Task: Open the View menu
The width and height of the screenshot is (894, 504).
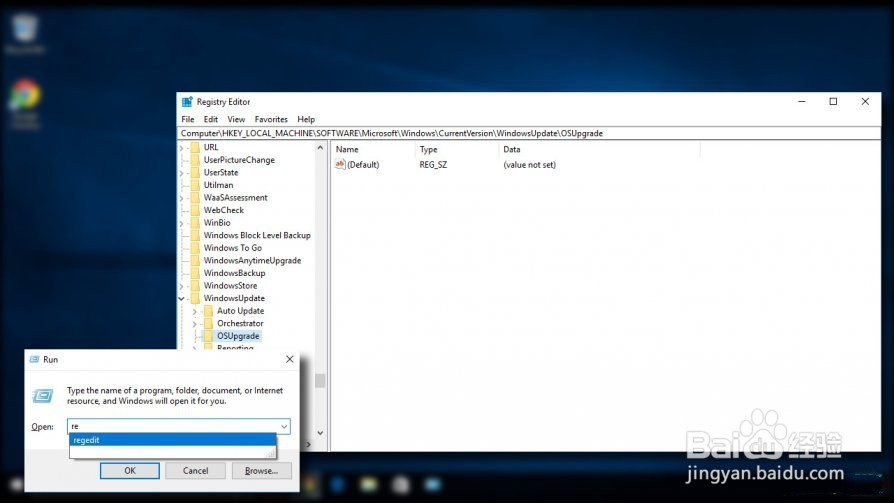Action: pyautogui.click(x=236, y=119)
